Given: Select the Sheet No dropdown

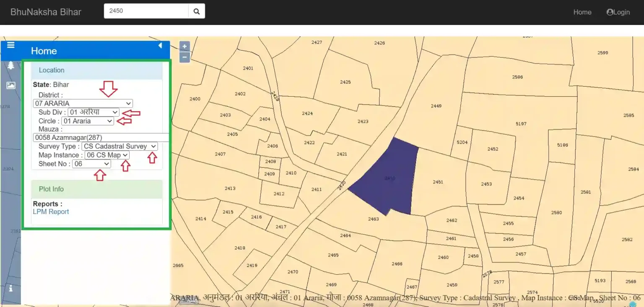Looking at the screenshot, I should point(91,164).
